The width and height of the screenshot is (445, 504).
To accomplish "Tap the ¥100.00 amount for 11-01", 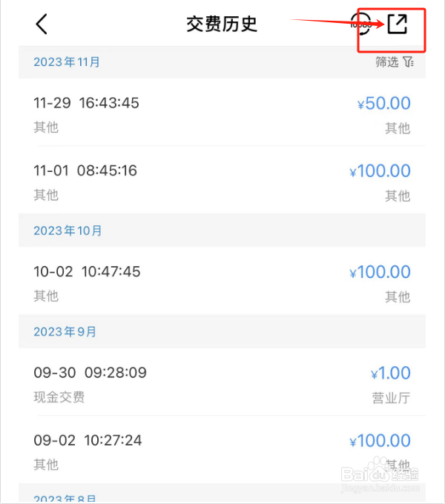I will [x=380, y=171].
